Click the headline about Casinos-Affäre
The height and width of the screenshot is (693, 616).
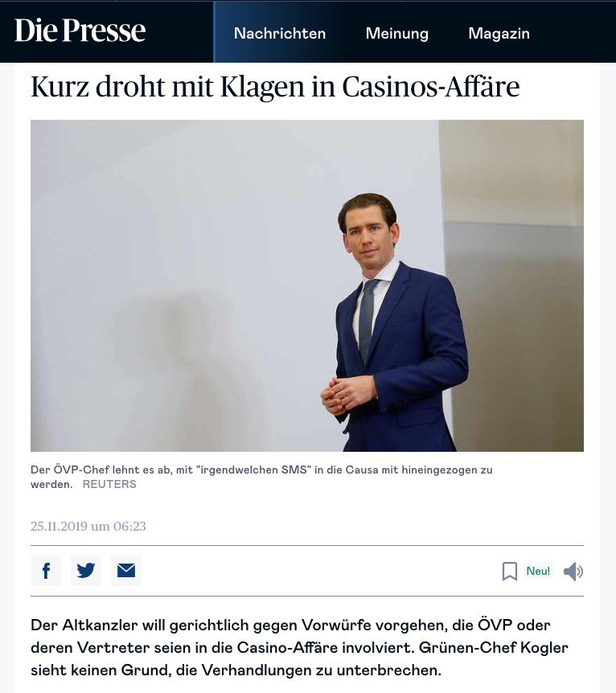[x=275, y=87]
